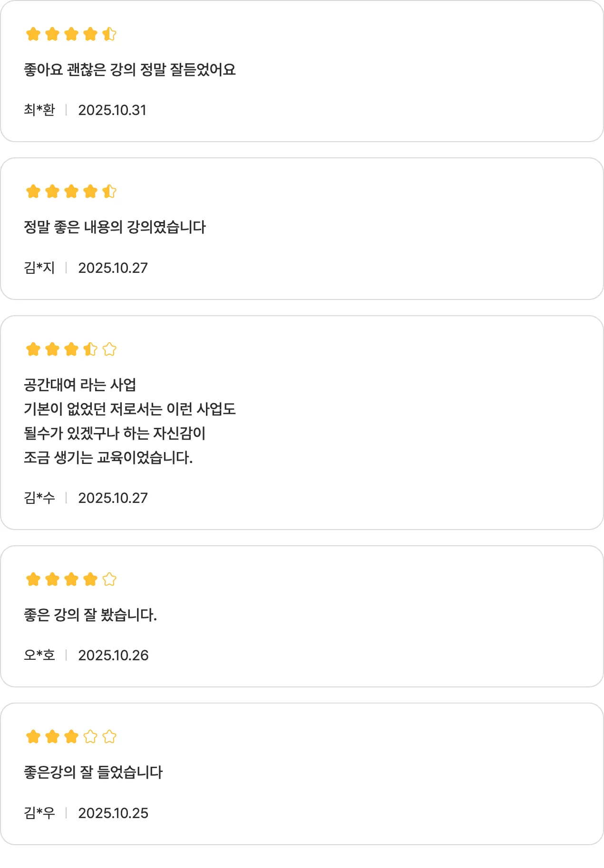Click the date 2025.10.31
604x868 pixels.
(112, 110)
